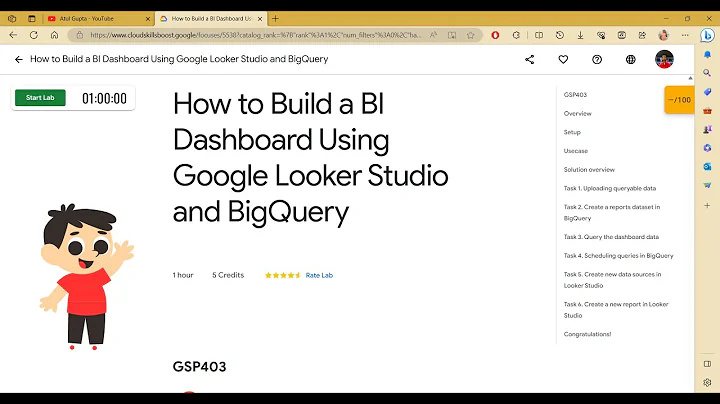Open Task 5. Create new data sources
The height and width of the screenshot is (404, 720).
pos(612,280)
